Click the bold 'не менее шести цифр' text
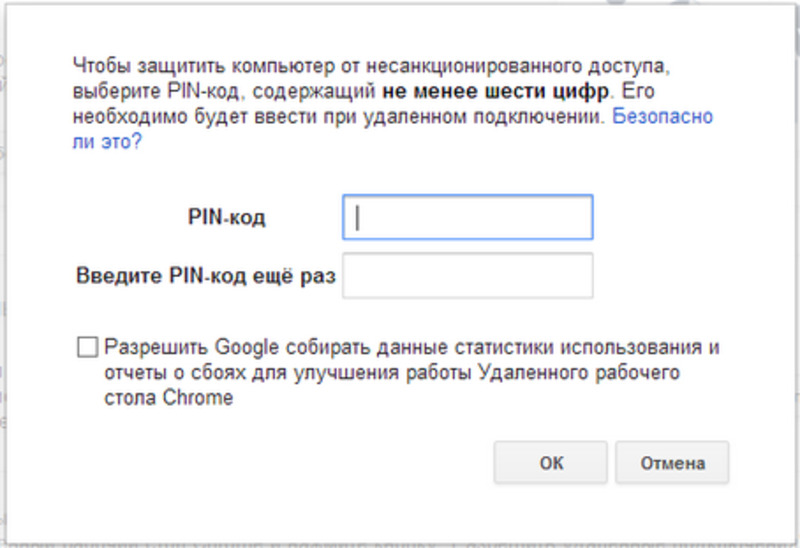 [x=495, y=91]
